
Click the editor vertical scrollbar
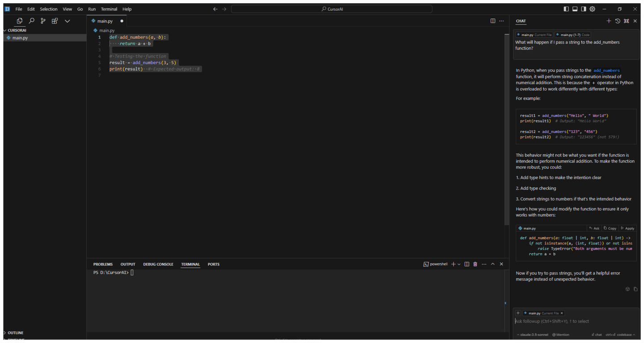(506, 130)
